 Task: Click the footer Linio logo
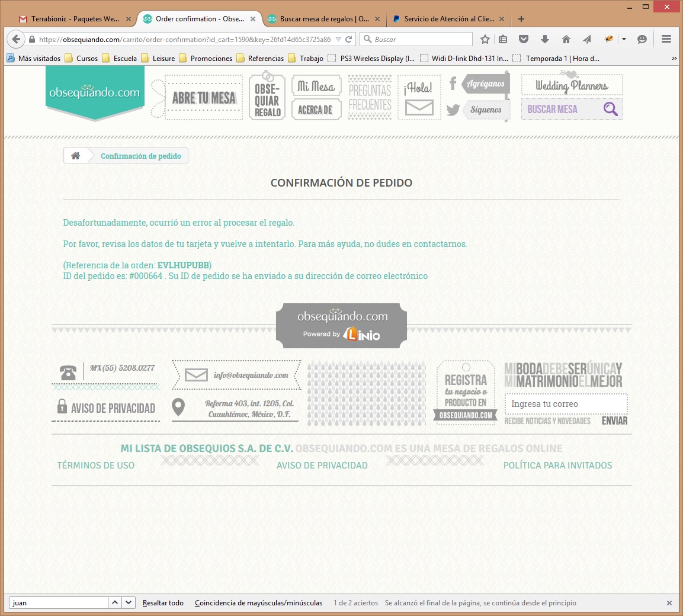pos(361,334)
